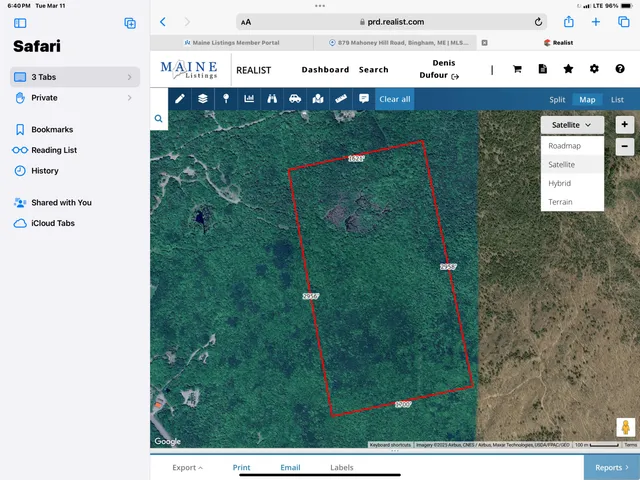
Task: Open the Reports panel button
Action: [611, 467]
